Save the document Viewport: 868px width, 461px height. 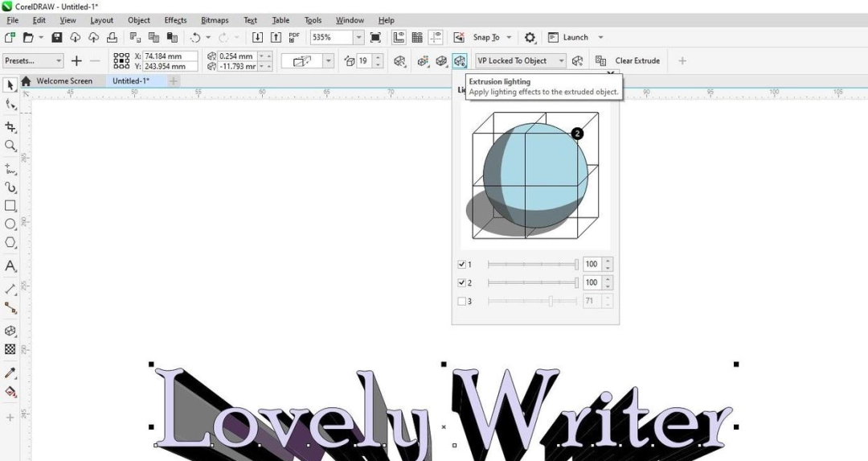56,37
